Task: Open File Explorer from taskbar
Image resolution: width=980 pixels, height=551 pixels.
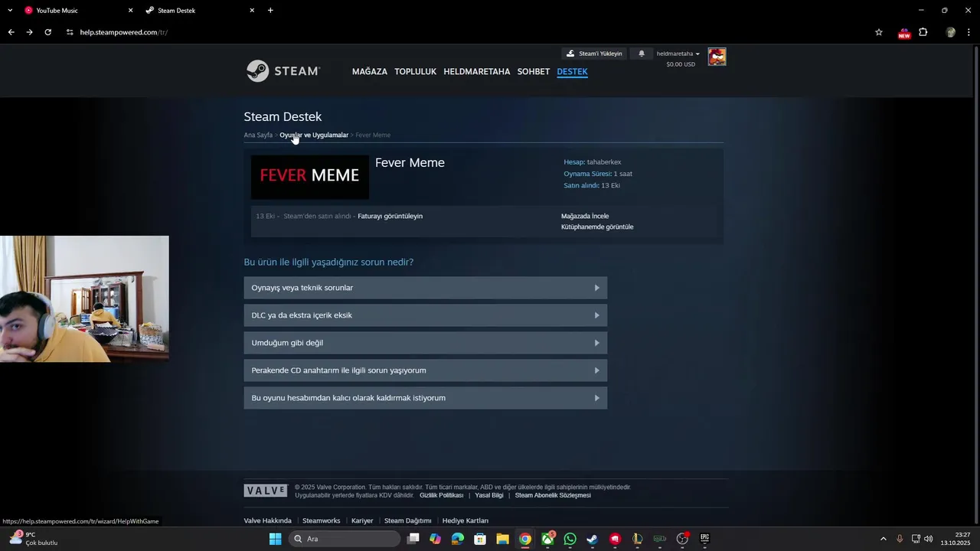Action: point(502,539)
